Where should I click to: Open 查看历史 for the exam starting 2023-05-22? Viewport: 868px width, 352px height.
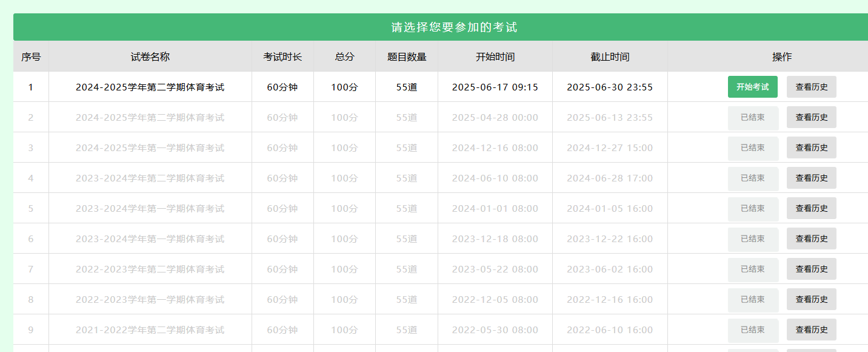[812, 269]
